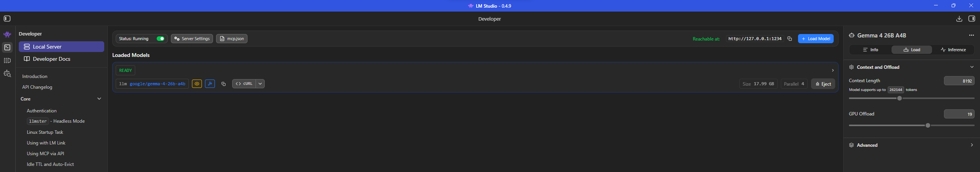
Task: Open the Server Settings button
Action: point(192,39)
